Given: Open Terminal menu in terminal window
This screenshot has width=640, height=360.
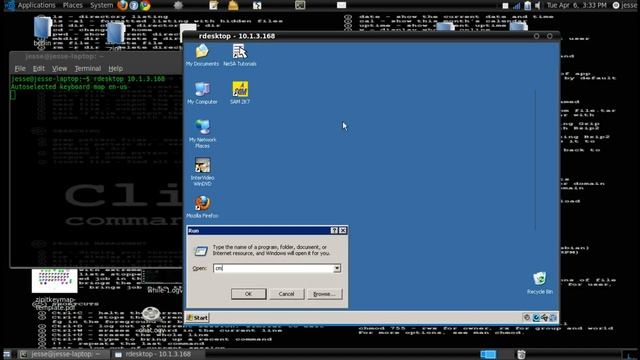Looking at the screenshot, I should coord(87,69).
